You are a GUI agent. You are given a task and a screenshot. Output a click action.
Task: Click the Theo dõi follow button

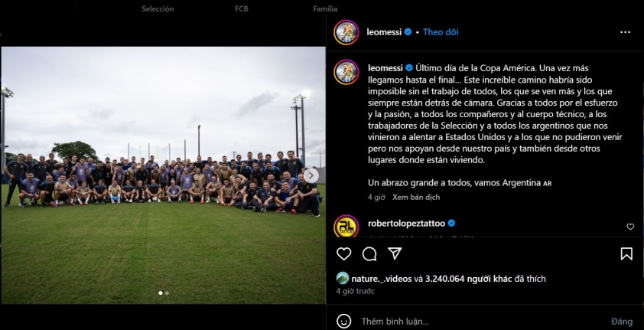[x=441, y=32]
